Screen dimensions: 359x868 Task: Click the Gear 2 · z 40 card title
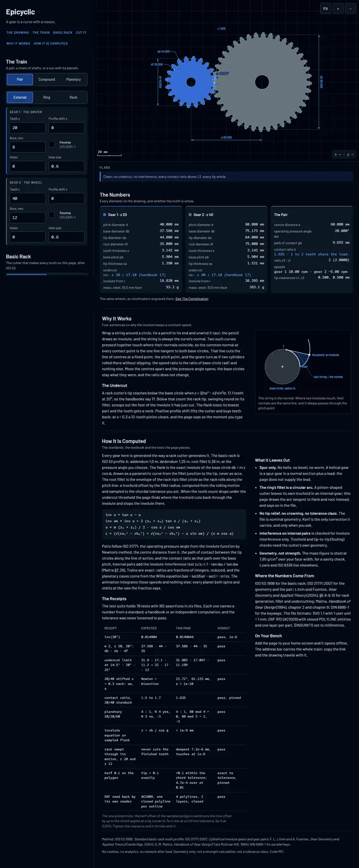(203, 215)
